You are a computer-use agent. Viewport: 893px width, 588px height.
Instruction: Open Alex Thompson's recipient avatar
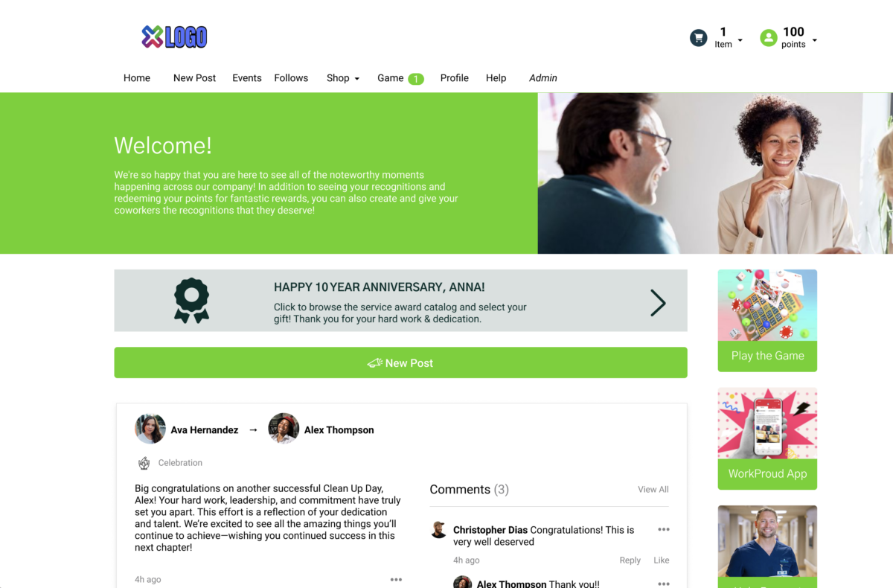284,429
